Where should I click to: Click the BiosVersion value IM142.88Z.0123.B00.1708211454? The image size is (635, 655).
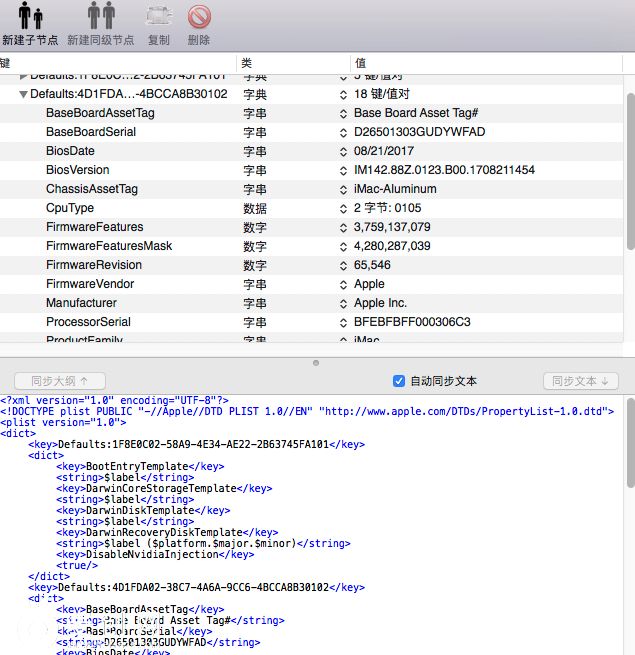[444, 170]
